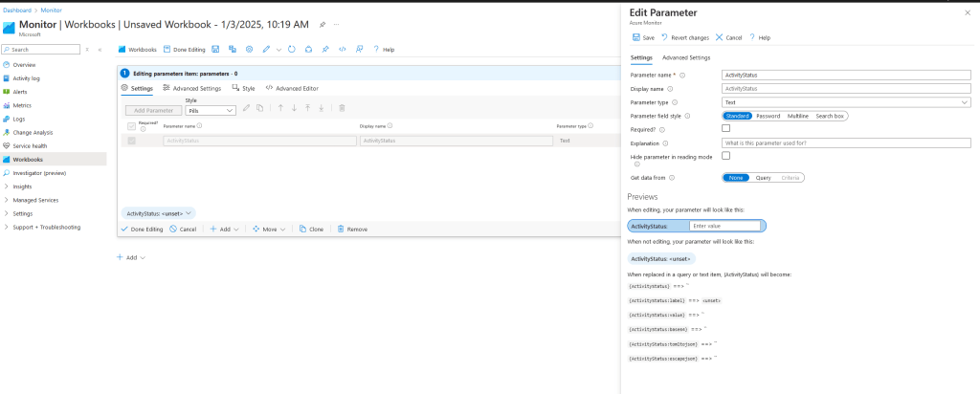980x394 pixels.
Task: Click Save in the Edit Parameter panel
Action: coord(643,37)
